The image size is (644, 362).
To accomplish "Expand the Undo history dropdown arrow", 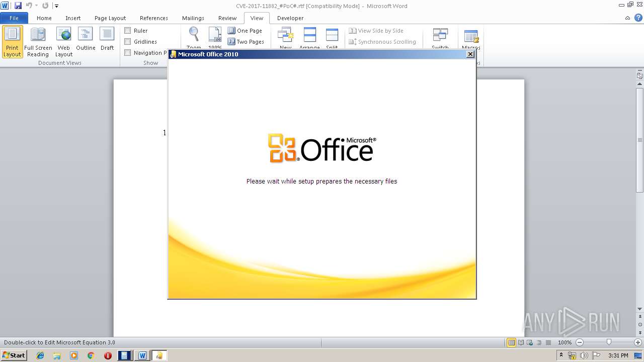I will coord(36,6).
